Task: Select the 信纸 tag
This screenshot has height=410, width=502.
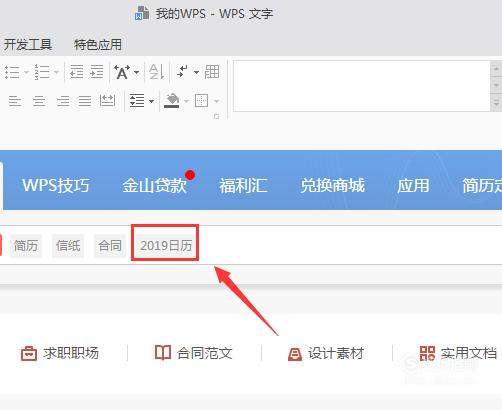Action: click(x=68, y=246)
